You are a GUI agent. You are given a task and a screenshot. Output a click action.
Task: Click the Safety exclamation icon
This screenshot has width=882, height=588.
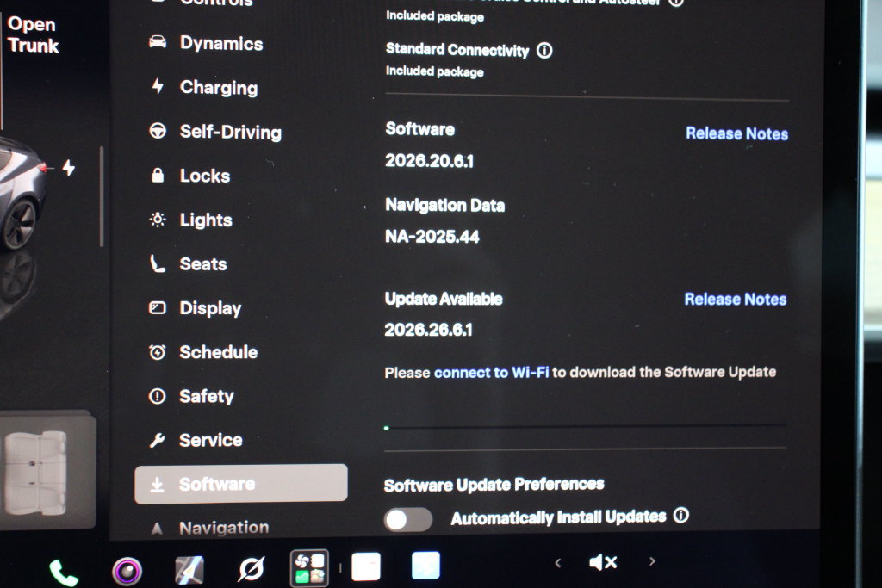pos(157,396)
